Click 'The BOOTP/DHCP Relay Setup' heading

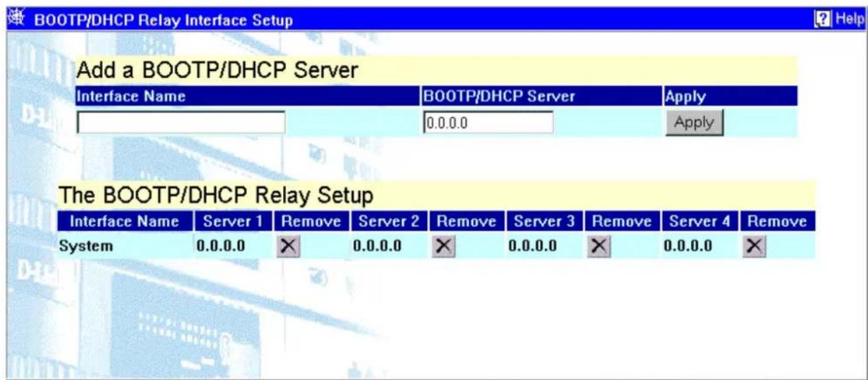(x=216, y=194)
